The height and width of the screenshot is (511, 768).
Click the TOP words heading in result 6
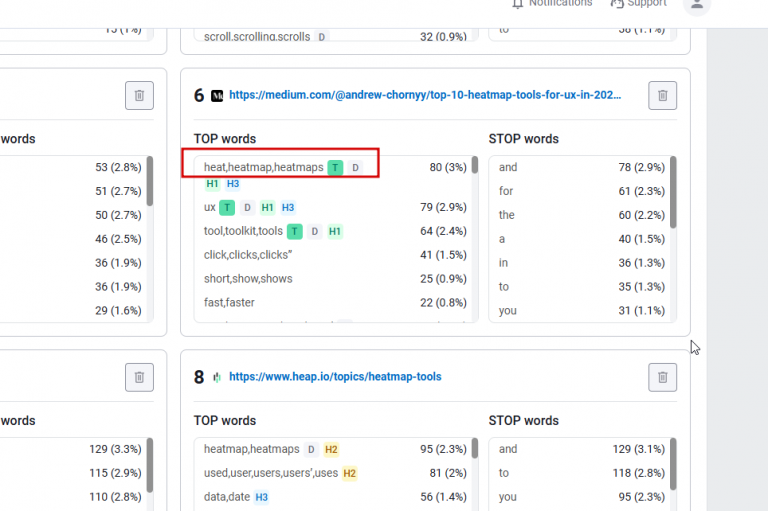pyautogui.click(x=225, y=139)
